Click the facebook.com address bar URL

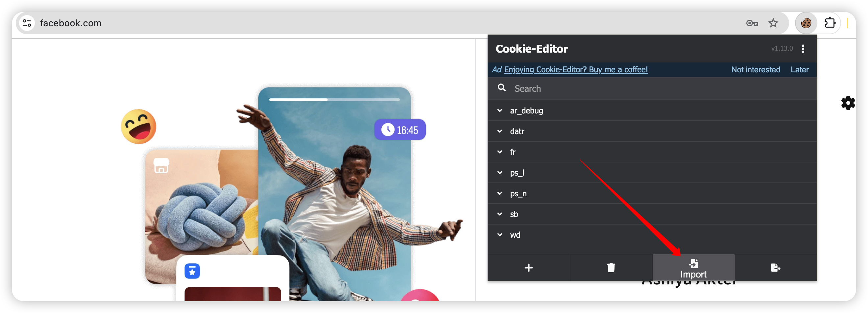click(70, 23)
